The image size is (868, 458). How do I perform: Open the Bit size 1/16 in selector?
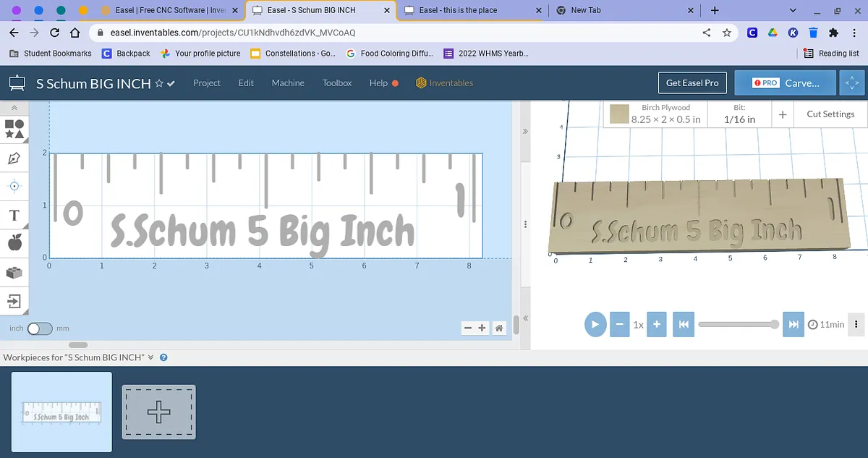739,114
